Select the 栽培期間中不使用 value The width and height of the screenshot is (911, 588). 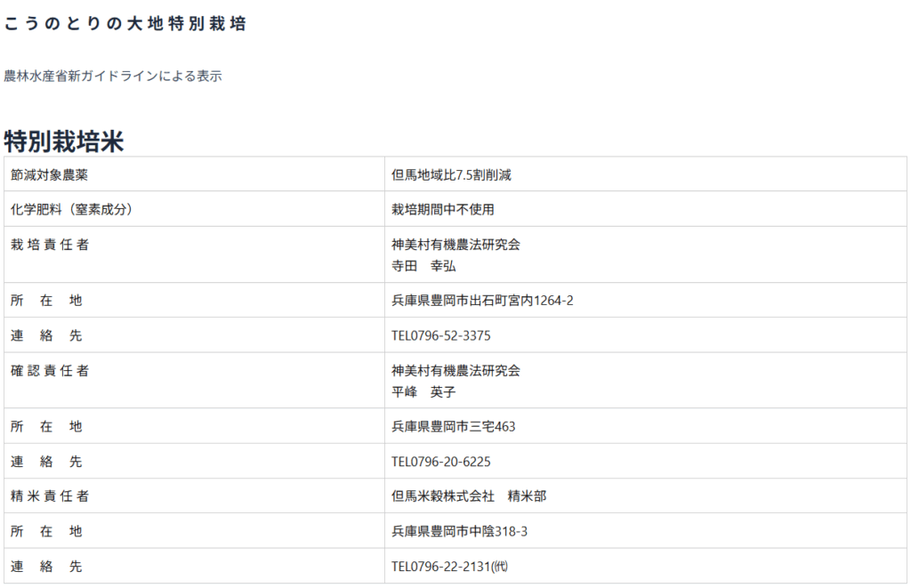442,210
